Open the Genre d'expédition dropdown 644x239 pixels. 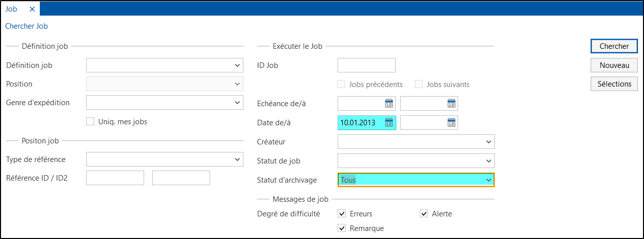pos(165,103)
